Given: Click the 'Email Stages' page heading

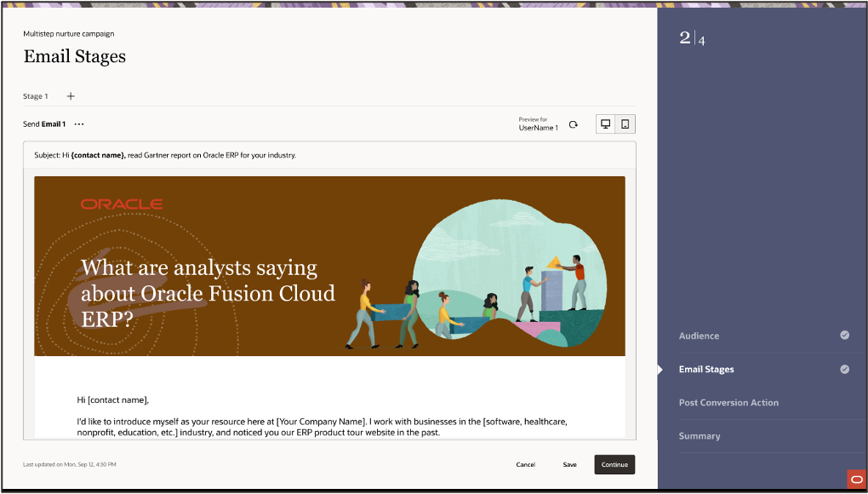Looking at the screenshot, I should (x=75, y=56).
